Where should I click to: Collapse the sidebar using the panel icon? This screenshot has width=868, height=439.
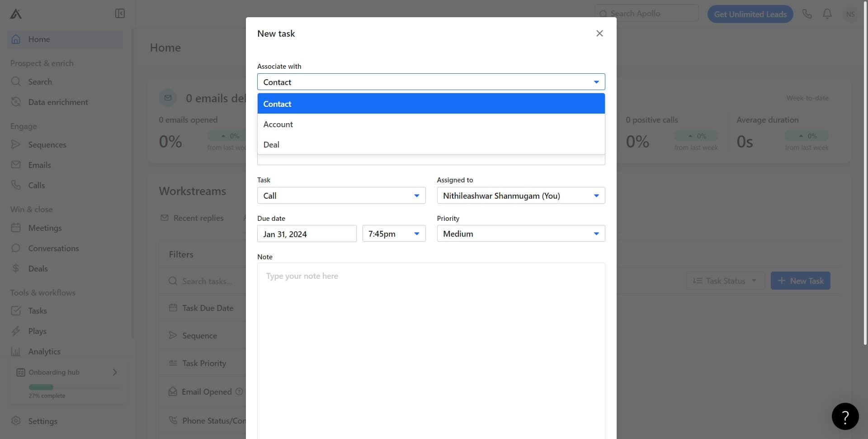[119, 13]
